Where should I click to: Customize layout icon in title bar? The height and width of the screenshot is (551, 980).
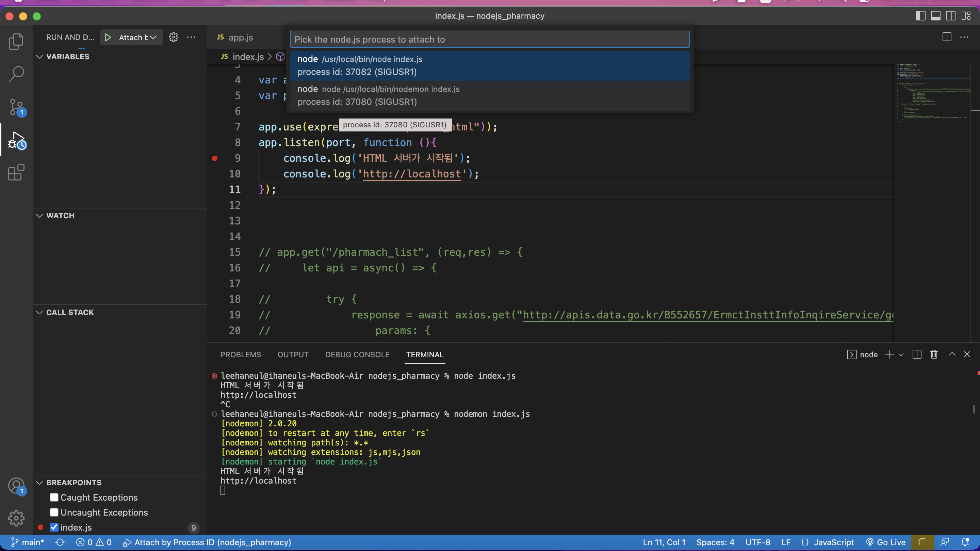pyautogui.click(x=966, y=16)
